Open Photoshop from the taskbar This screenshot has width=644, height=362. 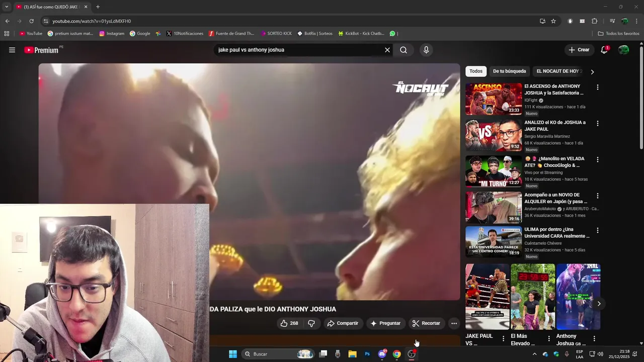[367, 354]
